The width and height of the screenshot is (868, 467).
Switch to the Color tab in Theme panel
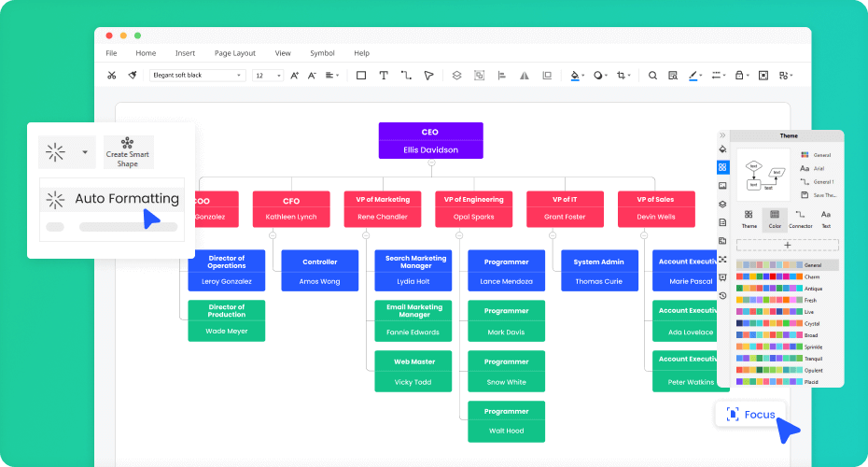(775, 219)
